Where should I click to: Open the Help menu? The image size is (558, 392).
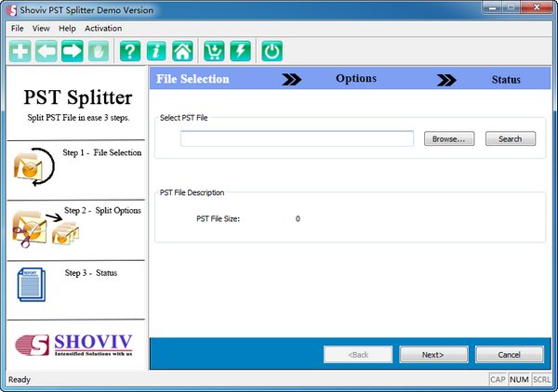click(x=67, y=28)
